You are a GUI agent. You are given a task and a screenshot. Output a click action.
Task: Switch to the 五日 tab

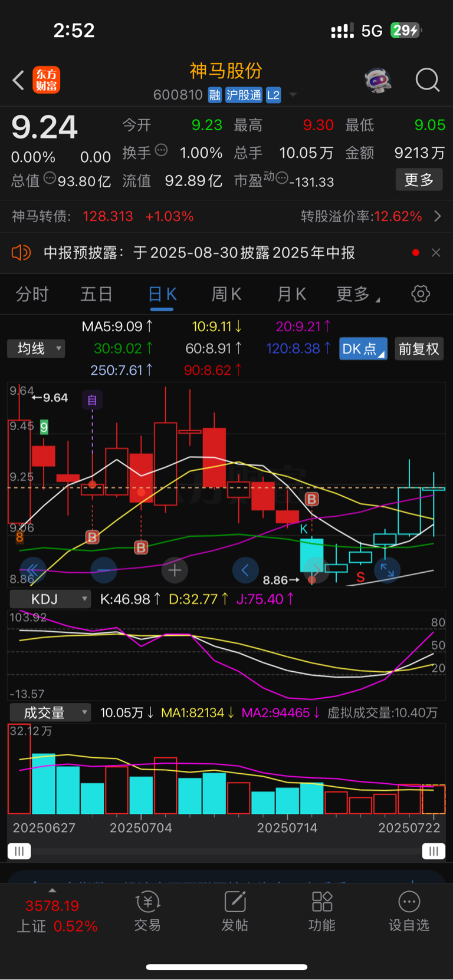pyautogui.click(x=96, y=294)
